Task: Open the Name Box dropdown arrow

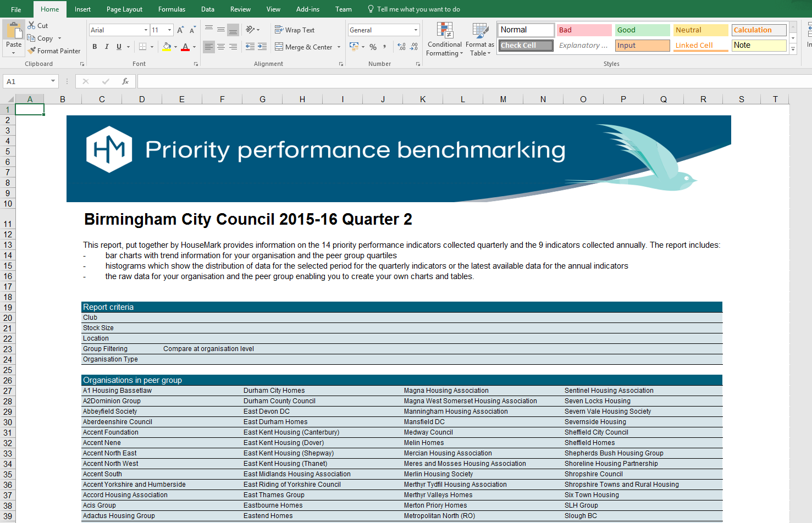Action: point(53,81)
